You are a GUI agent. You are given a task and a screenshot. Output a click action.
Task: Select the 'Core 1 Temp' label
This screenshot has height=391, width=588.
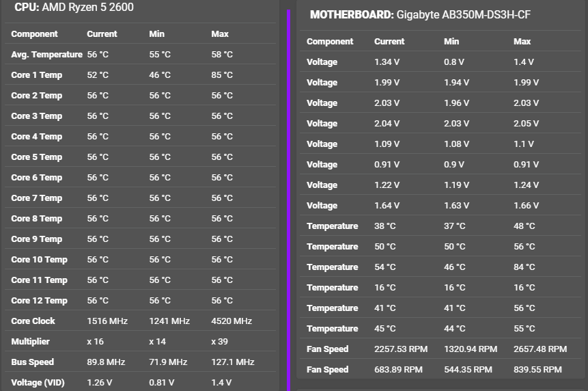[36, 75]
